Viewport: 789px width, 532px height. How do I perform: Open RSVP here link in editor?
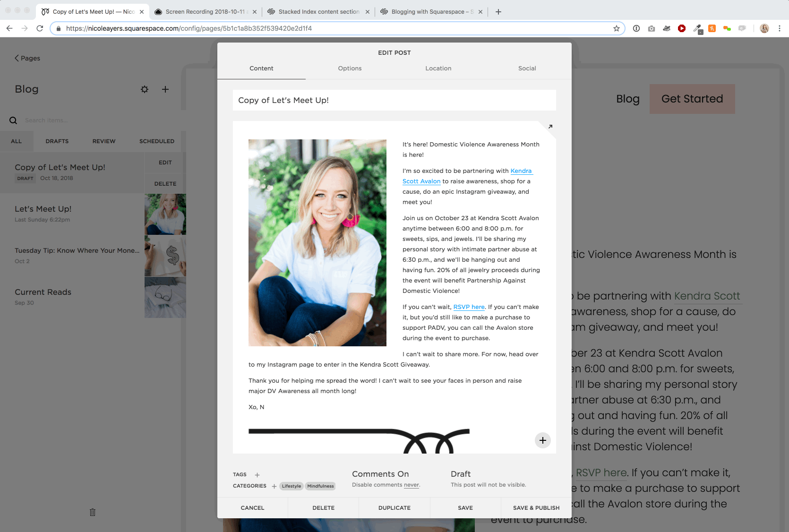(x=469, y=307)
